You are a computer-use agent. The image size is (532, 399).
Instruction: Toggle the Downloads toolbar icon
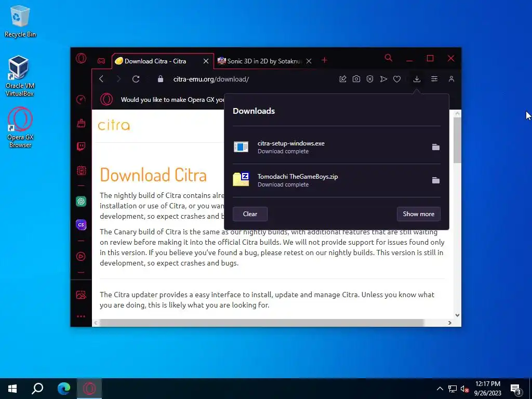point(417,79)
